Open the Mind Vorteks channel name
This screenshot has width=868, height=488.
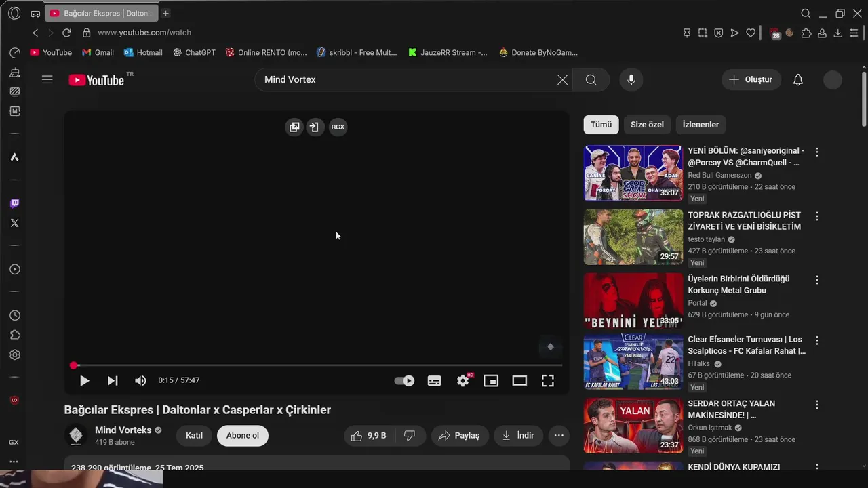[x=123, y=430]
